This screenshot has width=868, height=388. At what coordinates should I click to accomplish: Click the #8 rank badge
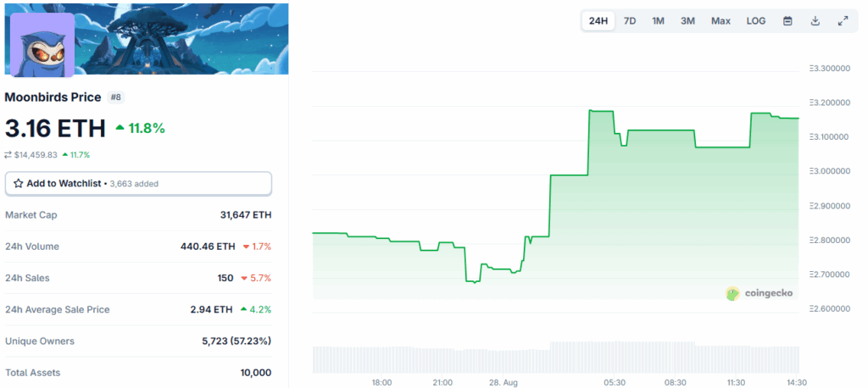tap(116, 97)
